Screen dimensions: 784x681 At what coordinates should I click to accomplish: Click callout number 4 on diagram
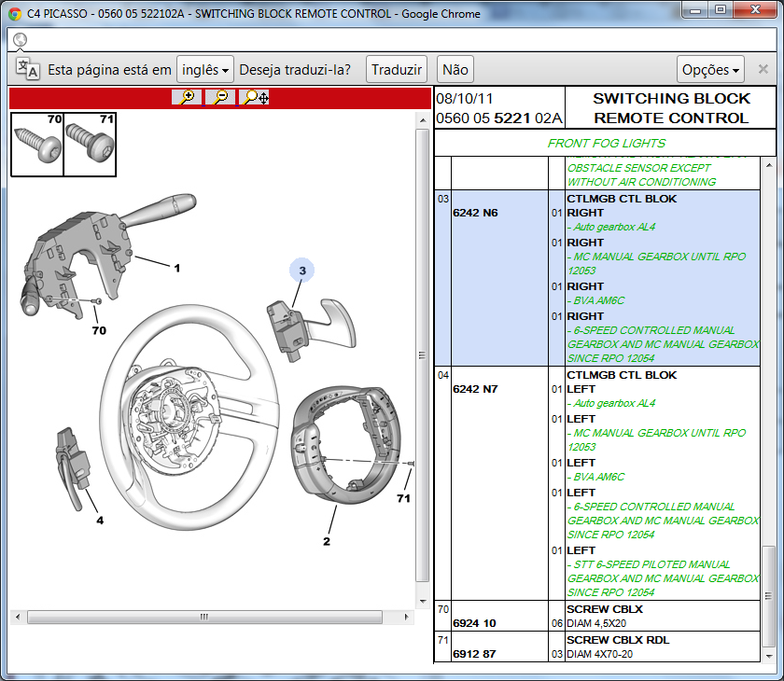pos(100,521)
